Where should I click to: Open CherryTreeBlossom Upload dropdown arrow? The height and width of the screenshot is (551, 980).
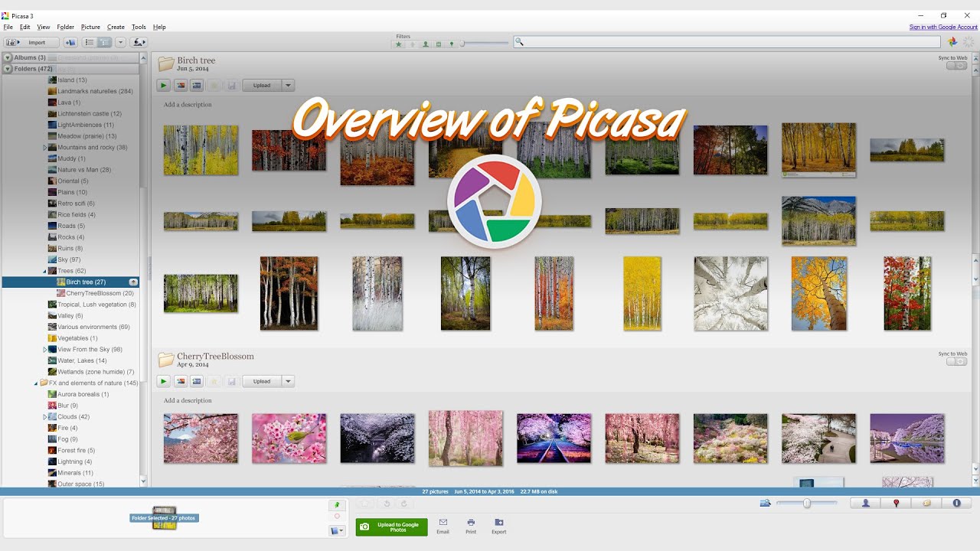[288, 381]
